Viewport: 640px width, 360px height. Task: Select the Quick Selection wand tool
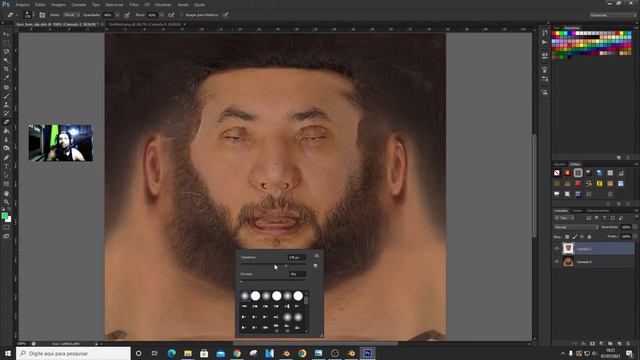coord(6,60)
